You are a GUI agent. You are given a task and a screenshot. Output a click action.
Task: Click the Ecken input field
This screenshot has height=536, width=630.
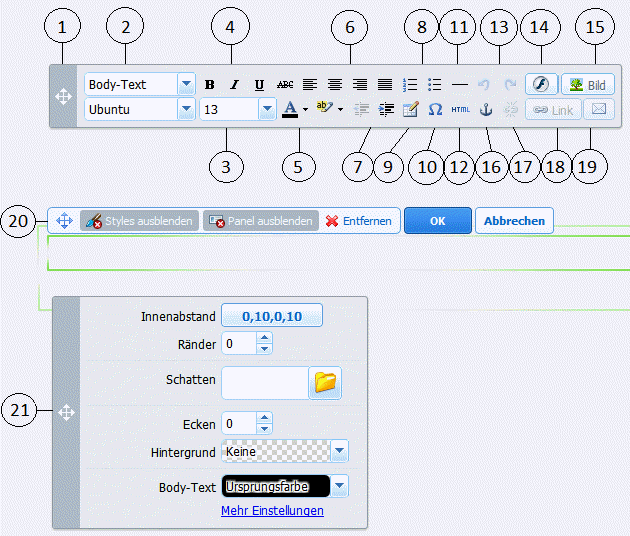pos(239,423)
